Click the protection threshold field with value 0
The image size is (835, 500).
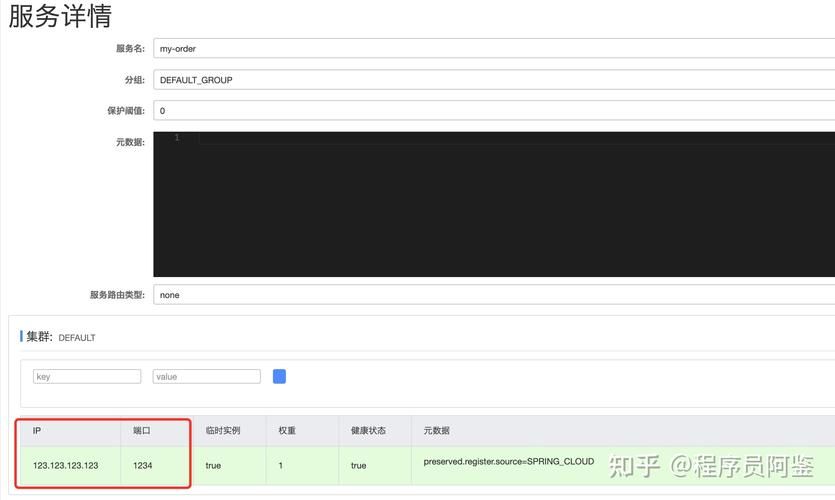(494, 111)
